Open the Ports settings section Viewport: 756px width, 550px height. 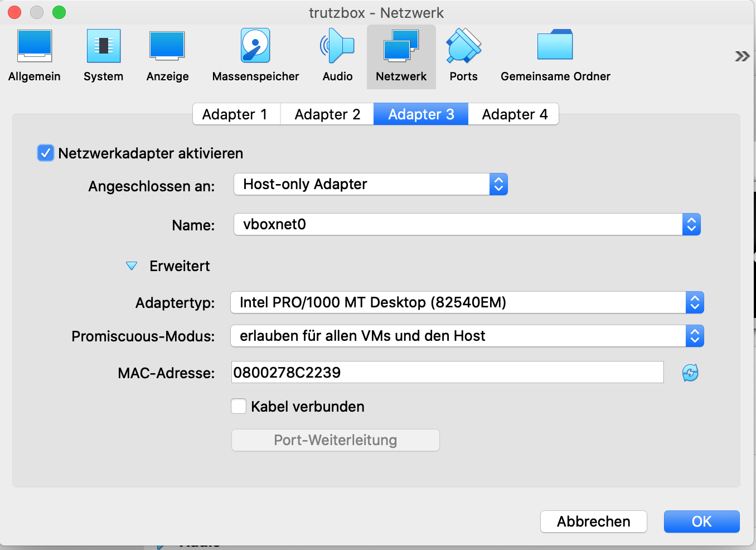(463, 56)
